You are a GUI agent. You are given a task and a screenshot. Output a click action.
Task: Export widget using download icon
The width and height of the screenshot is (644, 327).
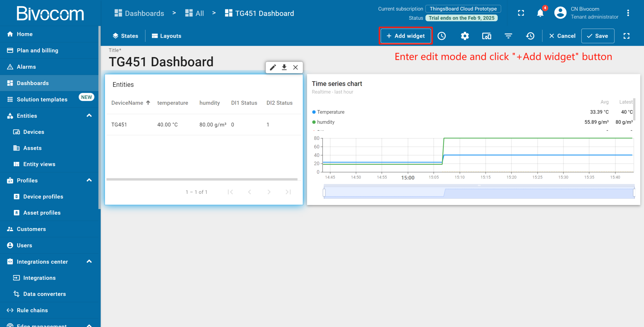click(284, 67)
